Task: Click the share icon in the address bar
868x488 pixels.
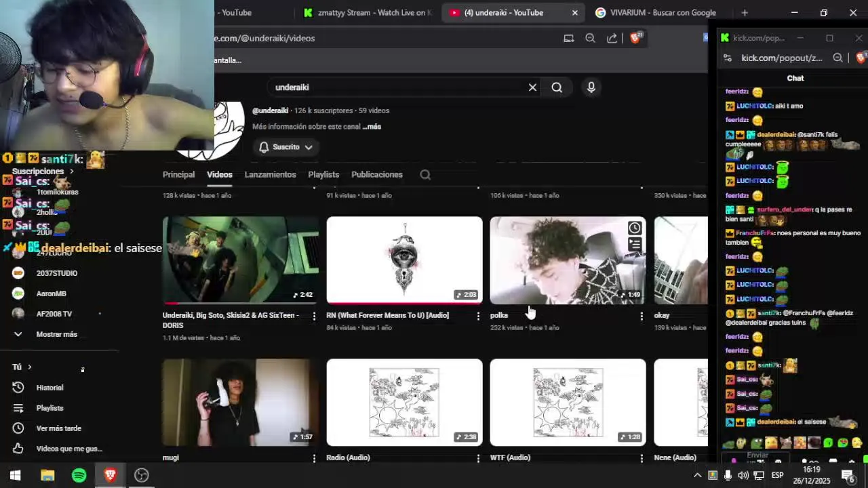Action: 612,39
